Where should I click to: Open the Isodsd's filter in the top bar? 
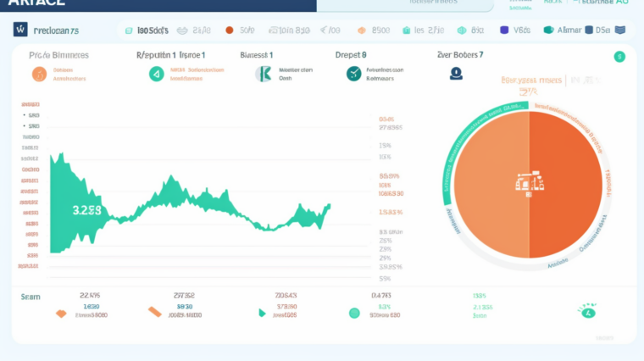click(x=153, y=31)
